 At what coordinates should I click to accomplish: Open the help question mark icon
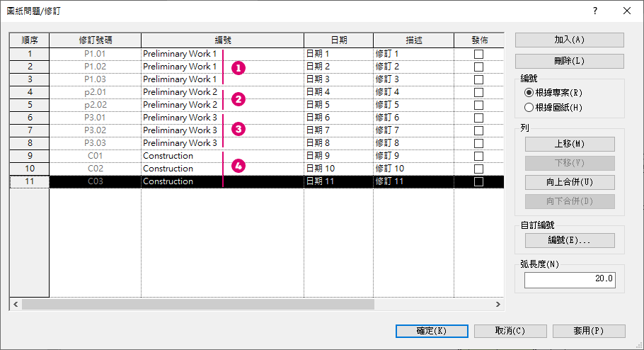pos(595,11)
